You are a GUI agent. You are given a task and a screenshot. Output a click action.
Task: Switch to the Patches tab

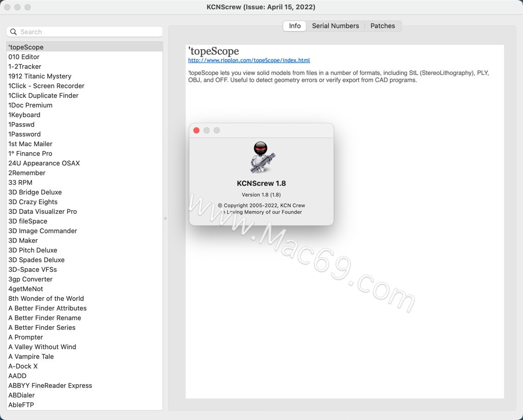pyautogui.click(x=383, y=25)
